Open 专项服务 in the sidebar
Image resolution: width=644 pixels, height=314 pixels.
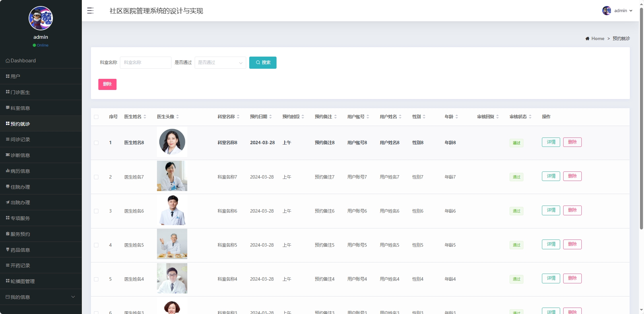coord(41,218)
